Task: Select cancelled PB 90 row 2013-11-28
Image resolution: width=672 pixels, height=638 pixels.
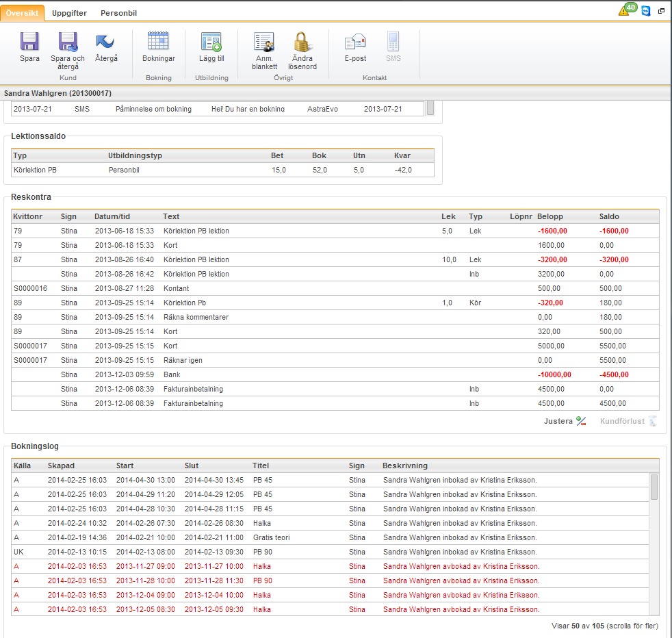Action: tap(330, 580)
